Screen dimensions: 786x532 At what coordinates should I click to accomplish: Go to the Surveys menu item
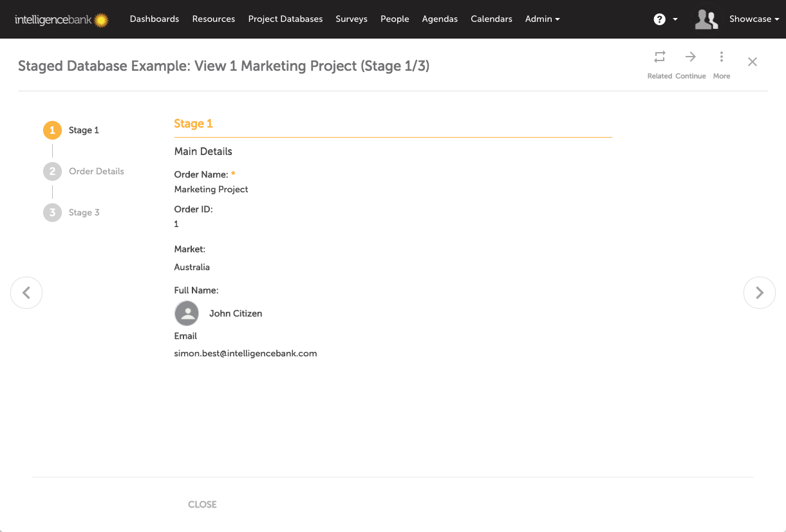point(351,19)
